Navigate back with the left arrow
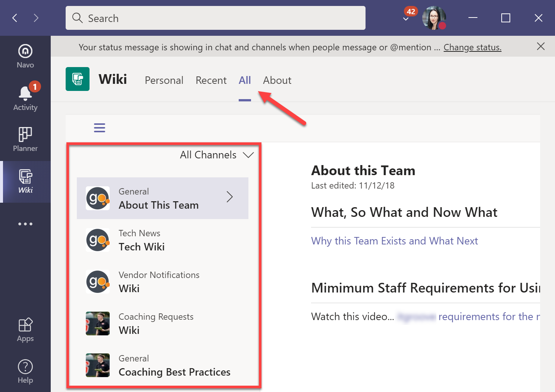The height and width of the screenshot is (392, 555). [15, 18]
